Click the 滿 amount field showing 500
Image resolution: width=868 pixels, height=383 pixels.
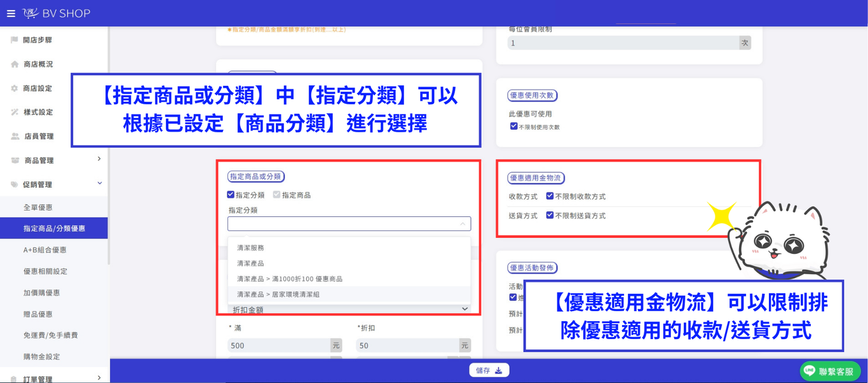point(279,345)
